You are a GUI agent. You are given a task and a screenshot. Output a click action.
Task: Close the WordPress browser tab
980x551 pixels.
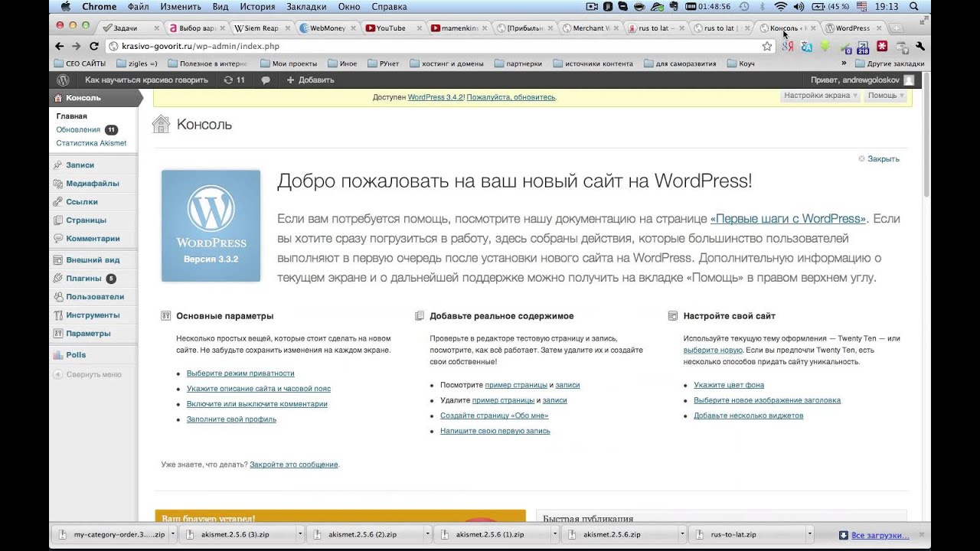879,28
